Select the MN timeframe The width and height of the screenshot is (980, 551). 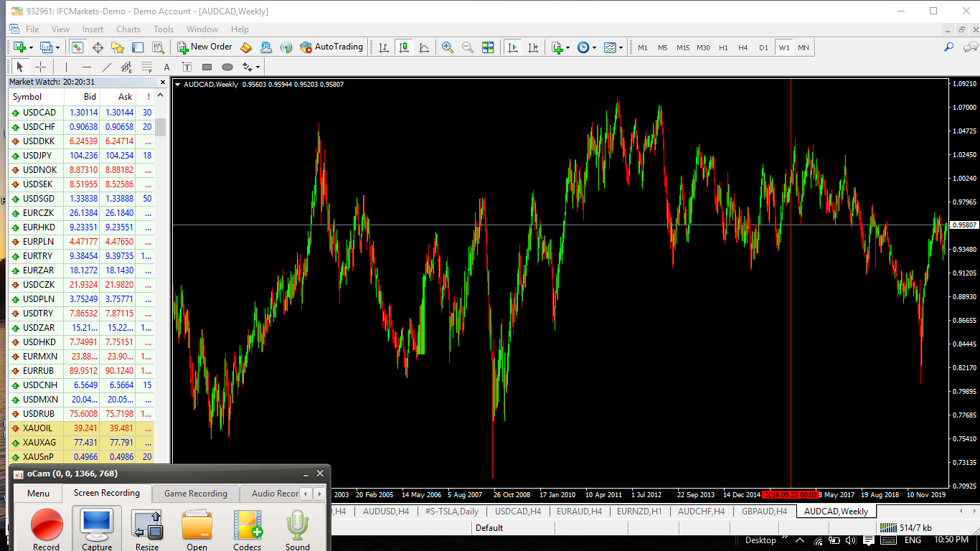click(x=804, y=47)
